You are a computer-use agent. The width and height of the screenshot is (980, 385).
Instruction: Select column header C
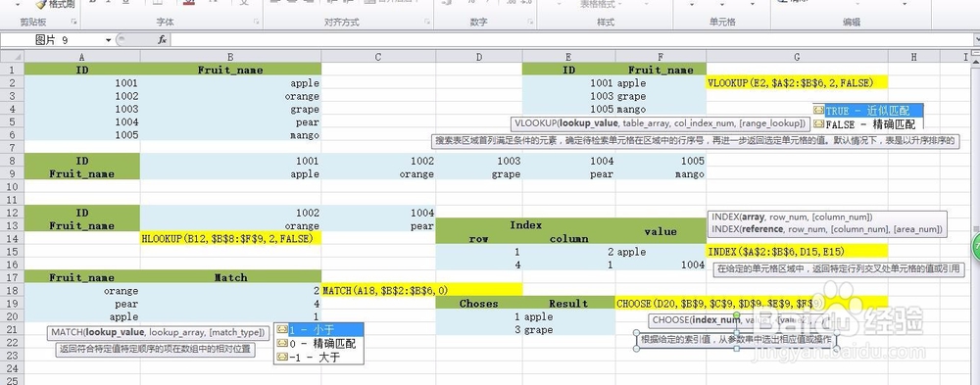pos(378,57)
